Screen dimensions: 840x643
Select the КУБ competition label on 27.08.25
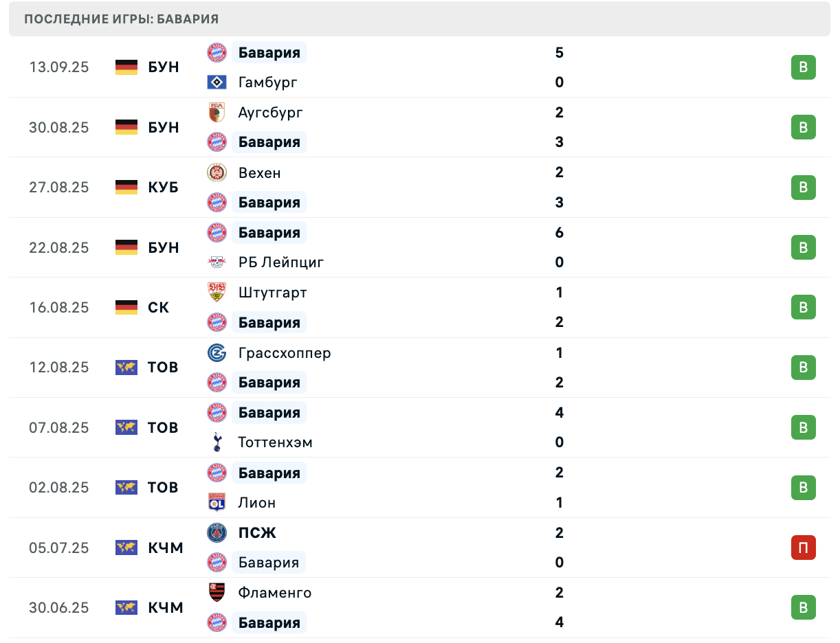164,188
